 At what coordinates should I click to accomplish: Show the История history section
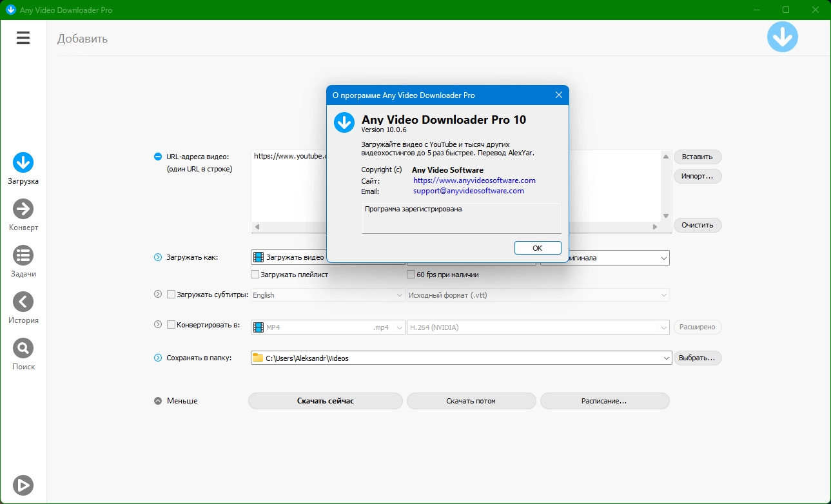coord(23,308)
